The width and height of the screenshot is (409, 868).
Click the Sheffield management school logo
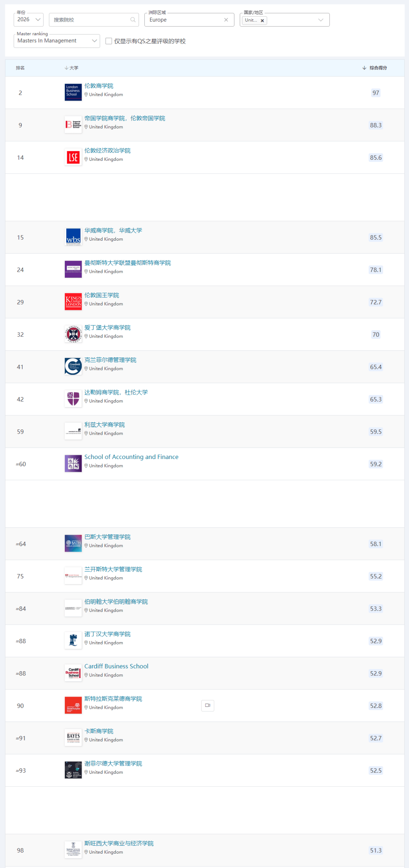(73, 770)
